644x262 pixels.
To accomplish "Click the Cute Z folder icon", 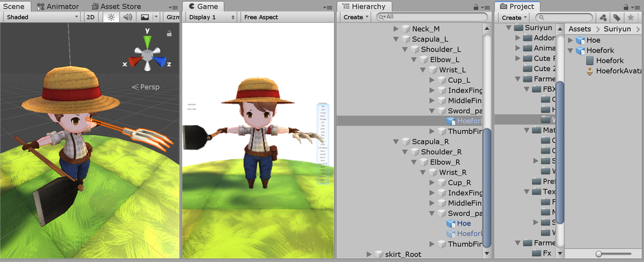I will [x=528, y=68].
